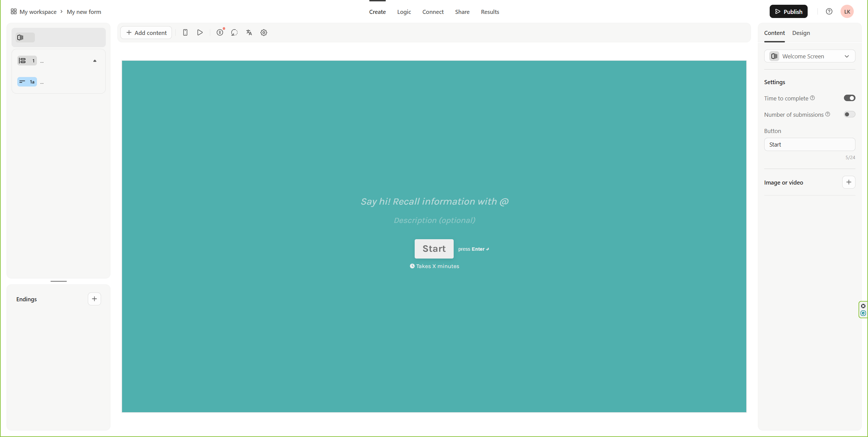Edit the Description (optional) field
868x437 pixels.
tap(434, 221)
